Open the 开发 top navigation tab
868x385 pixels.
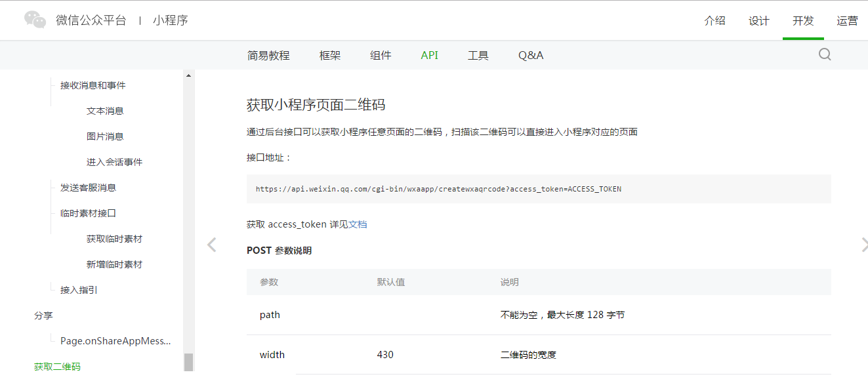[x=802, y=20]
